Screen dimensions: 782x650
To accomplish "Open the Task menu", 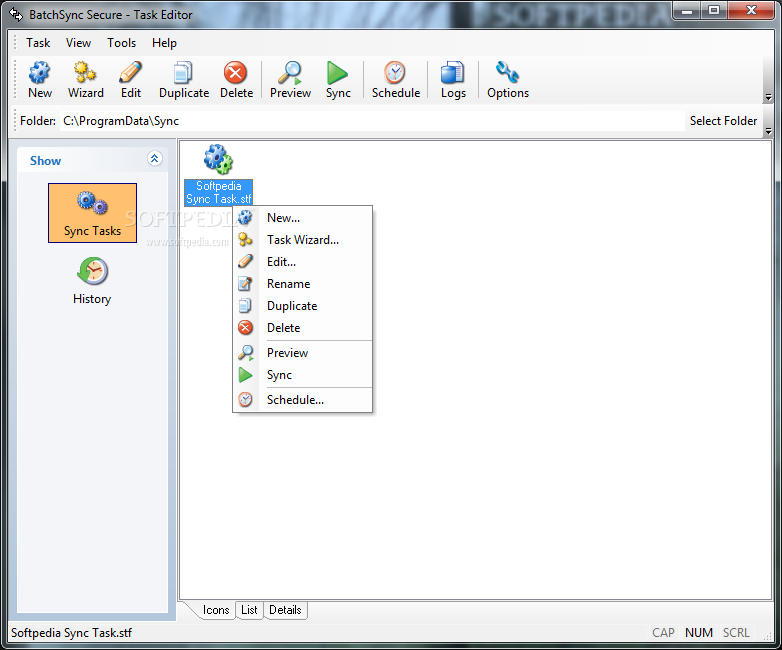I will 38,43.
